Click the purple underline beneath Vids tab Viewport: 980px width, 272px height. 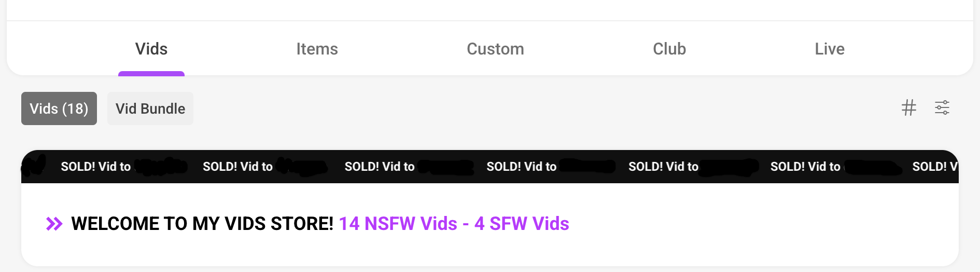tap(151, 74)
